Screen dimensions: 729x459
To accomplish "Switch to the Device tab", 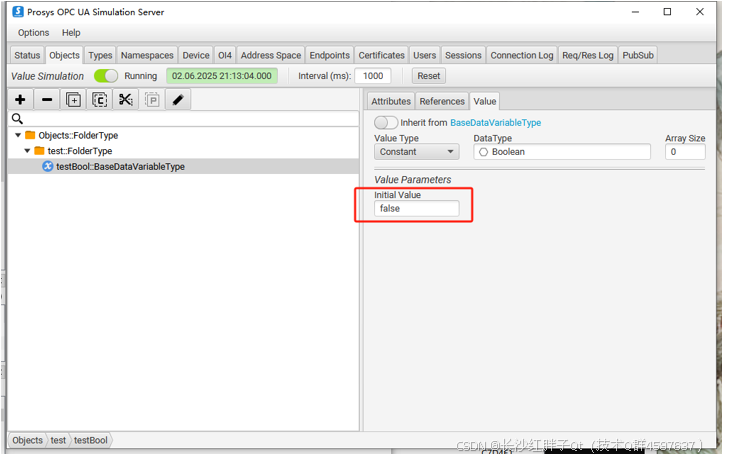I will click(196, 55).
